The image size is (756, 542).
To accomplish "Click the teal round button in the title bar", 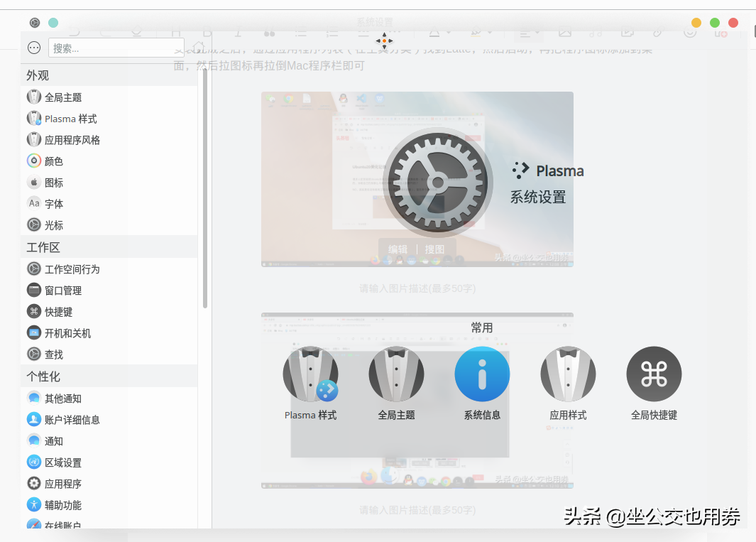I will pos(53,23).
